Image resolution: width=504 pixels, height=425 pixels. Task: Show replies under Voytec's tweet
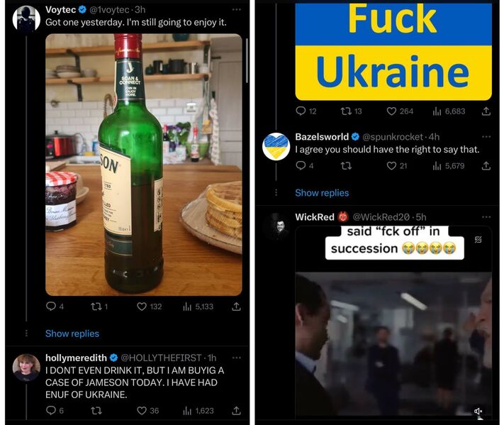(x=72, y=333)
